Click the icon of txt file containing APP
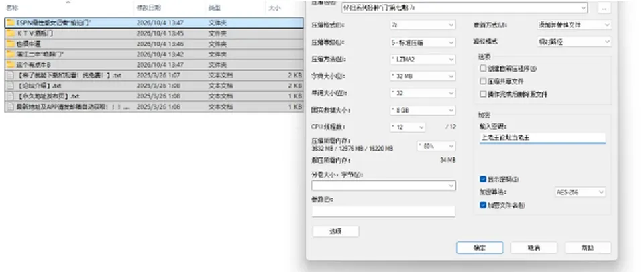The height and width of the screenshot is (272, 644). pos(10,107)
